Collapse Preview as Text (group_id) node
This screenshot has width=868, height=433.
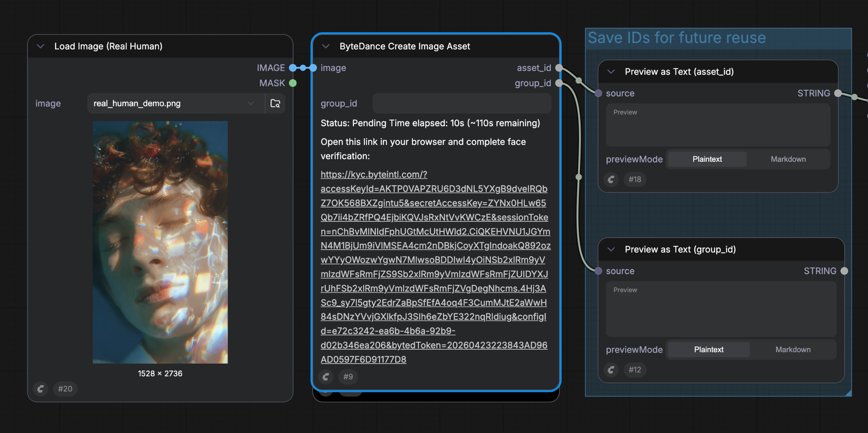611,250
